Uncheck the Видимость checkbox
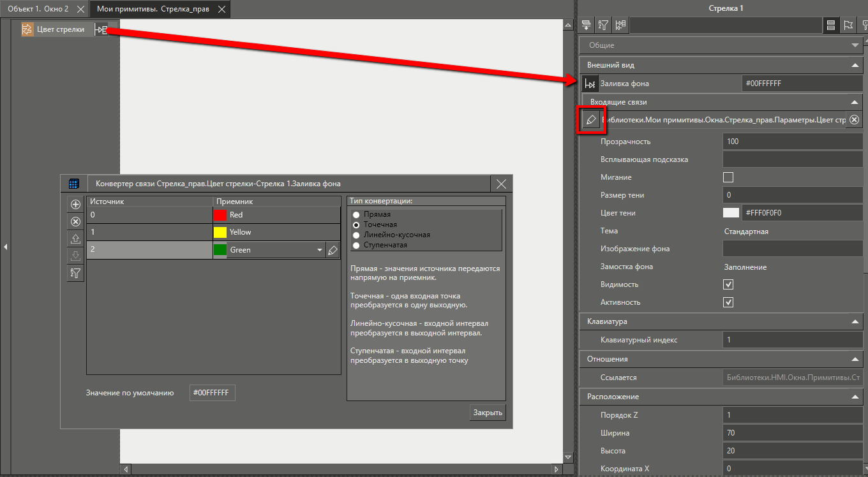The width and height of the screenshot is (868, 477). 728,284
